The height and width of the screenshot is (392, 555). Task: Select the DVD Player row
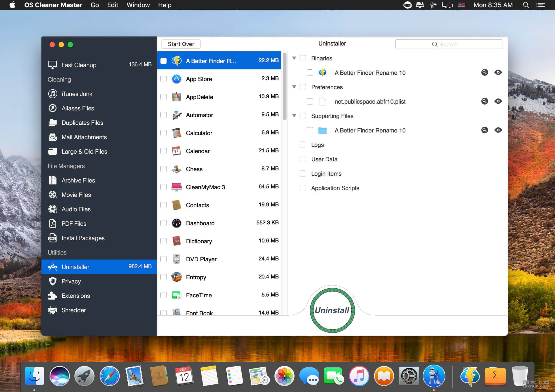coord(219,259)
